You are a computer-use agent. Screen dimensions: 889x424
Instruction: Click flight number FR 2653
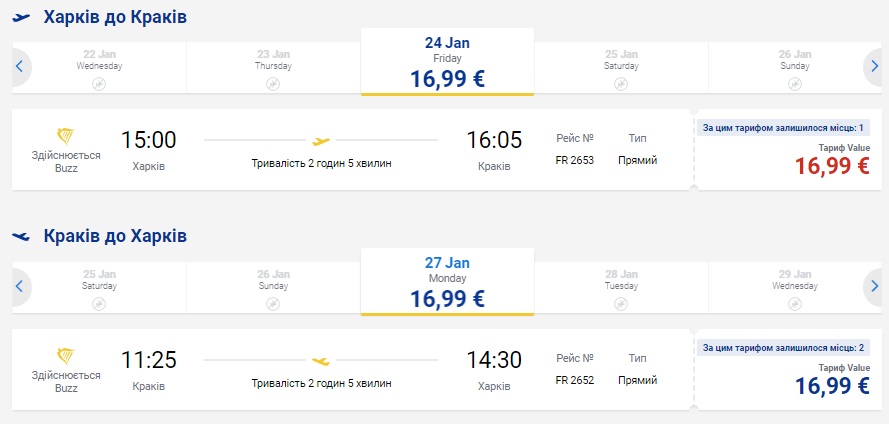(575, 160)
